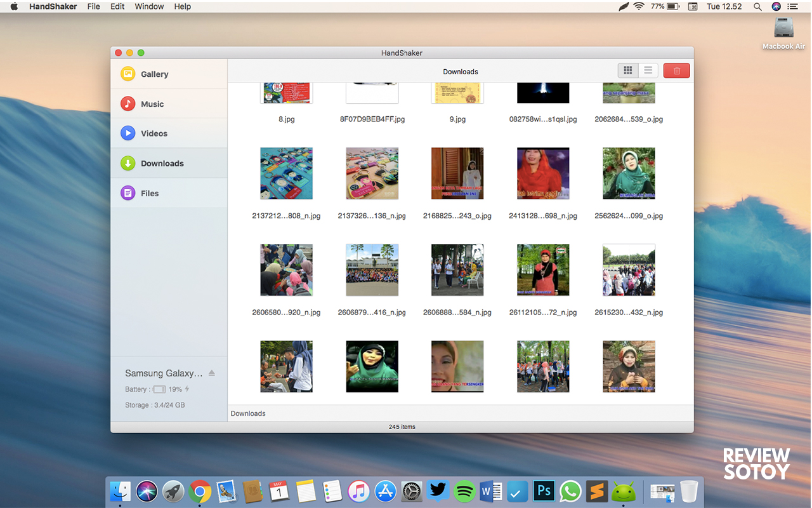
Task: Click the 245 items status text
Action: (x=402, y=427)
